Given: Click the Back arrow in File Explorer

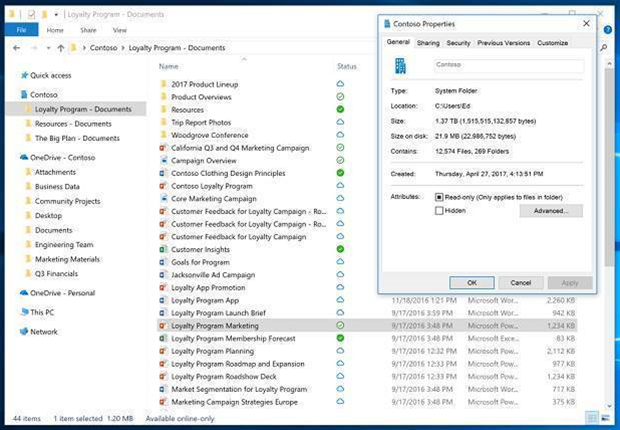Looking at the screenshot, I should click(x=16, y=48).
